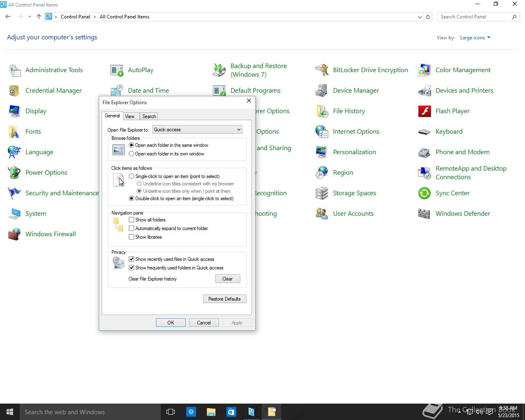Viewport: 525px width, 420px height.
Task: Switch to the View tab
Action: pos(130,116)
